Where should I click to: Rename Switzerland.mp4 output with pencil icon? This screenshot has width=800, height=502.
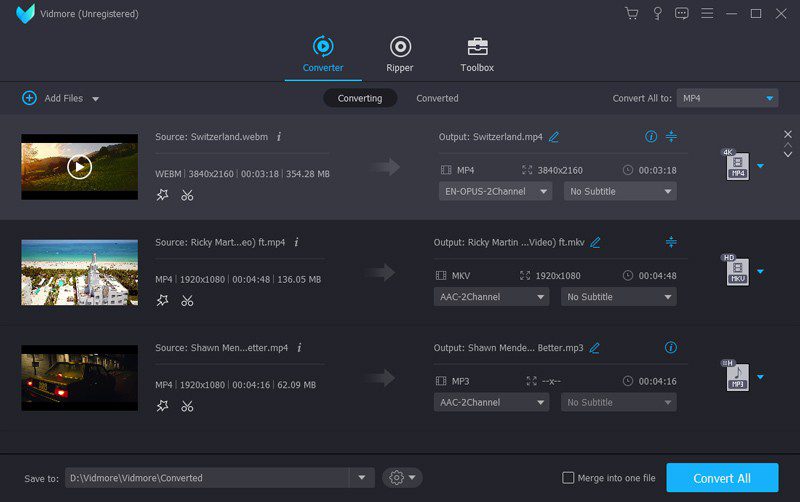pyautogui.click(x=554, y=137)
